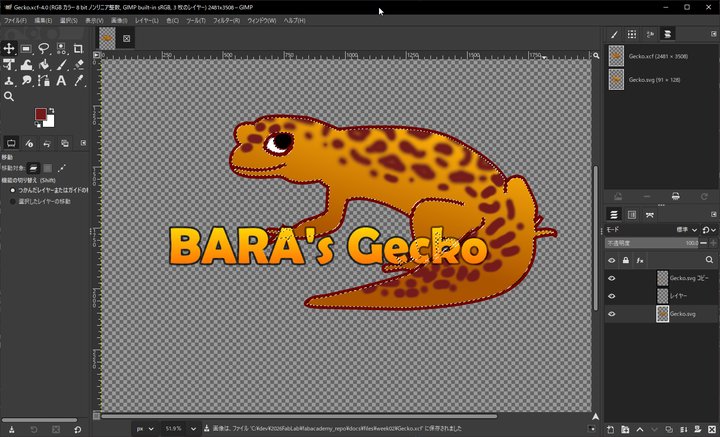Open the unit dropdown showing px
Image resolution: width=720 pixels, height=437 pixels.
coord(146,429)
